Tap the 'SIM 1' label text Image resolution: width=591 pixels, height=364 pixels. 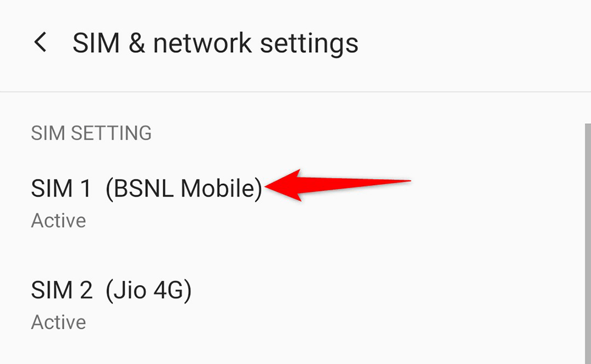[61, 188]
